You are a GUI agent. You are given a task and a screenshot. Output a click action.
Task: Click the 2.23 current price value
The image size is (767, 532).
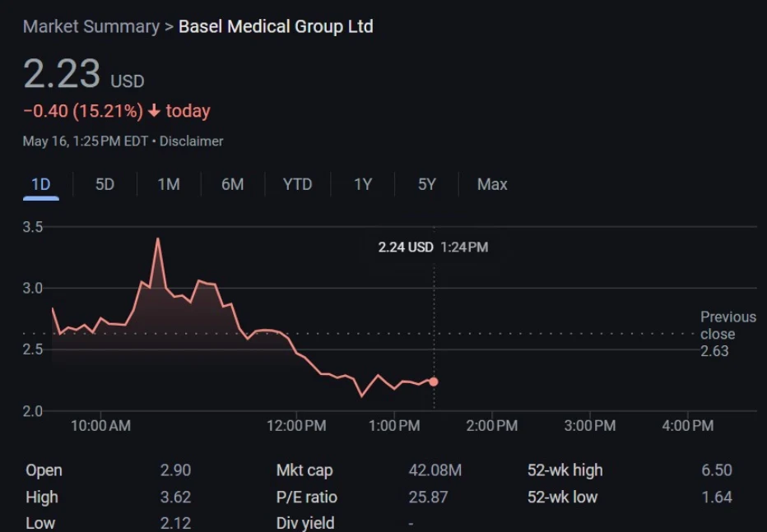[62, 74]
